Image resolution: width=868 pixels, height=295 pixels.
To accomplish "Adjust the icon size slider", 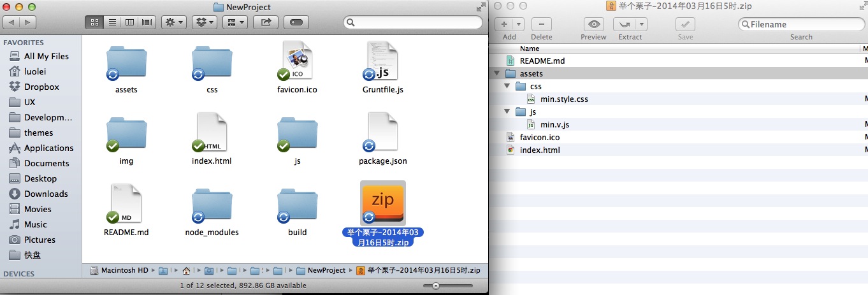I will [435, 286].
